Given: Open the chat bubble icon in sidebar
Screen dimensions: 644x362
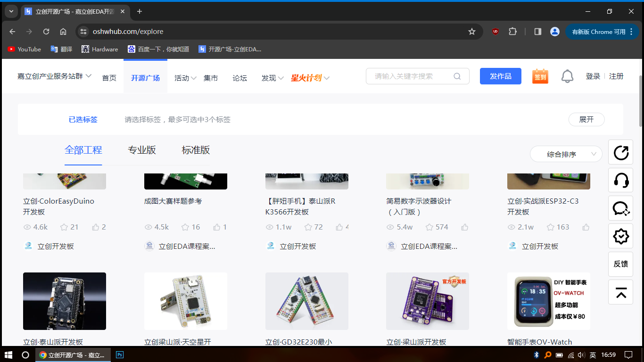Looking at the screenshot, I should 621,208.
